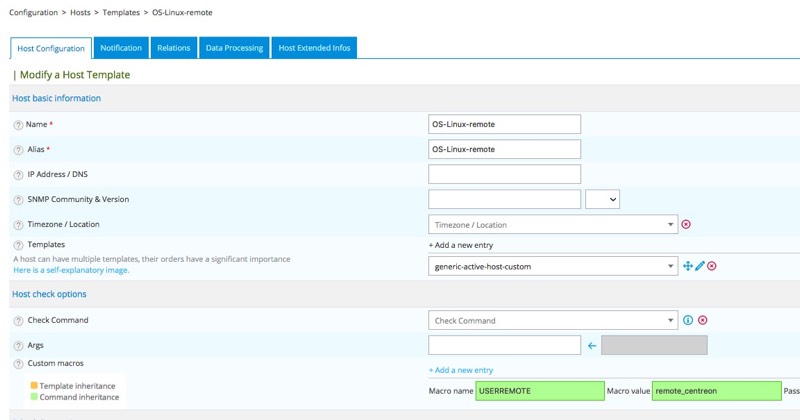Clear the Timezone / Location selection

coord(686,225)
